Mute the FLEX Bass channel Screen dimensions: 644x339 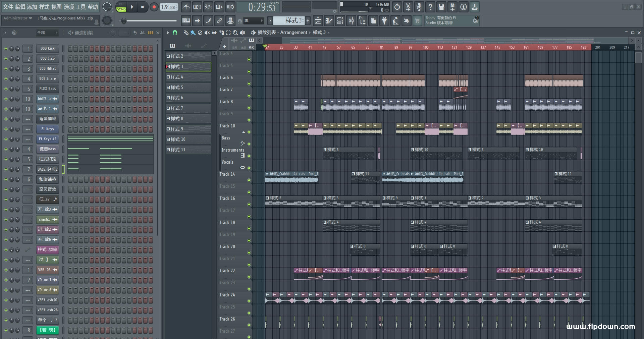click(6, 89)
